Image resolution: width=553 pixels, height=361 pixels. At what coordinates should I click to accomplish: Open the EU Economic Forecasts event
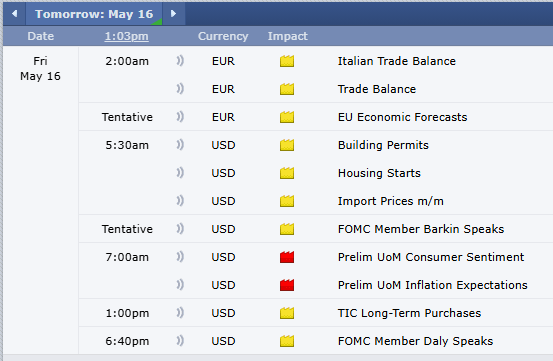click(x=402, y=117)
